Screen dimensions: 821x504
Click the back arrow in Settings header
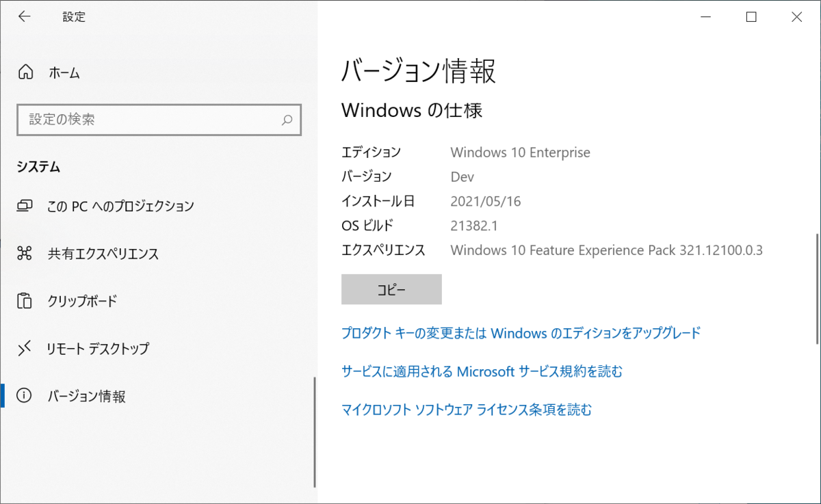pos(25,17)
